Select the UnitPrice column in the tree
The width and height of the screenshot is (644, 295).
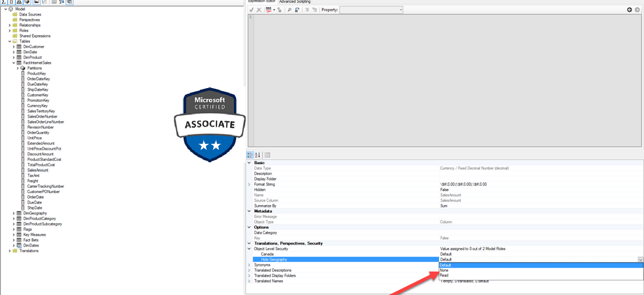coord(34,138)
